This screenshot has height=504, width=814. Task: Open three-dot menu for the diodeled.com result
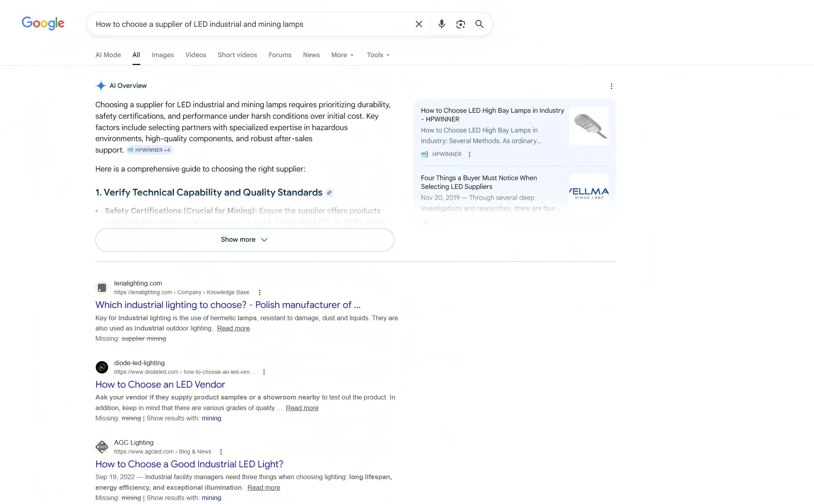[264, 372]
